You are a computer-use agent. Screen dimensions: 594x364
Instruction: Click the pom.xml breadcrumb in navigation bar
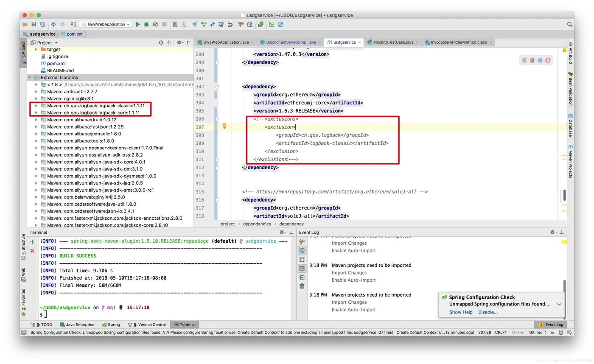[71, 34]
